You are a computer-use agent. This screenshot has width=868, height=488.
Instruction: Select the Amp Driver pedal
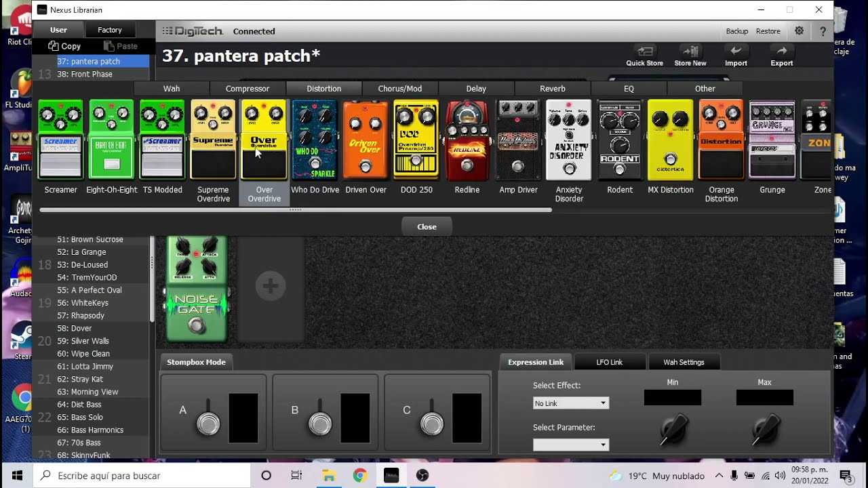[x=518, y=140]
